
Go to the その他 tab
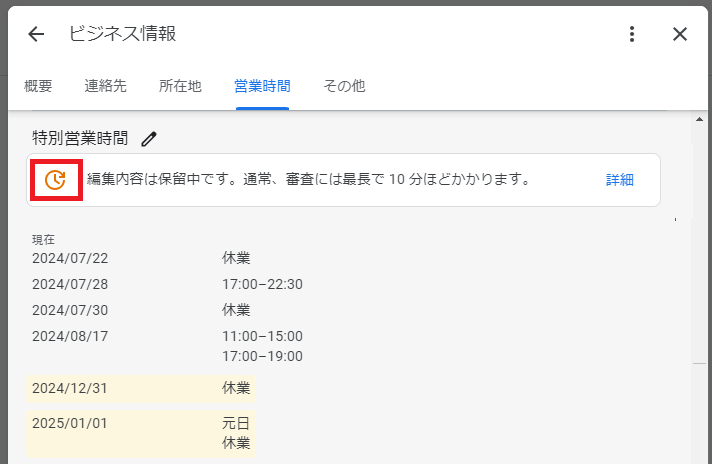coord(344,86)
